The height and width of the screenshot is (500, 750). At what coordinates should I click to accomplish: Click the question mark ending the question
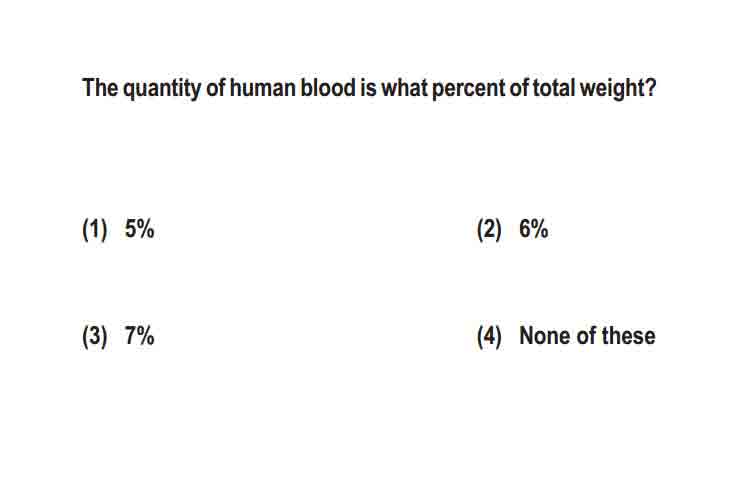click(x=651, y=88)
